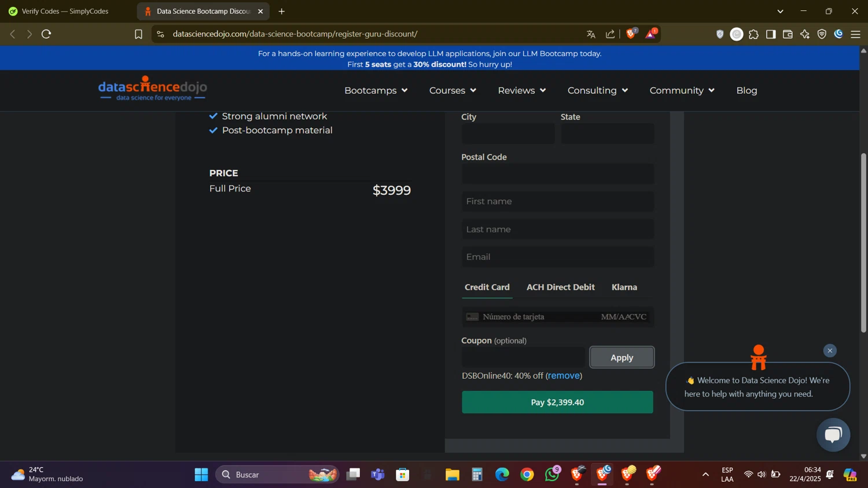The image size is (868, 488).
Task: Open the weather widget
Action: click(47, 475)
